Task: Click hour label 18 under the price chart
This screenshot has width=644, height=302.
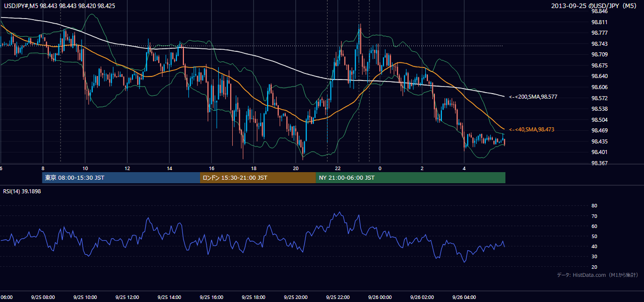Action: point(253,168)
